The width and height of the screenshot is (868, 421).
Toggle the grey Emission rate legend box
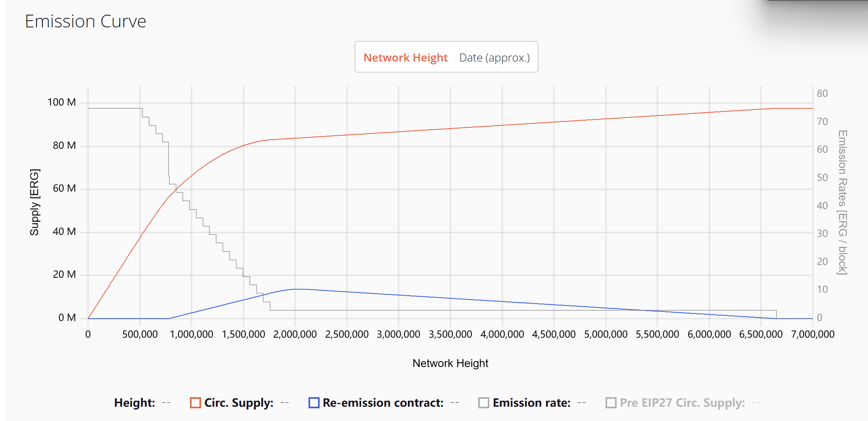click(484, 403)
